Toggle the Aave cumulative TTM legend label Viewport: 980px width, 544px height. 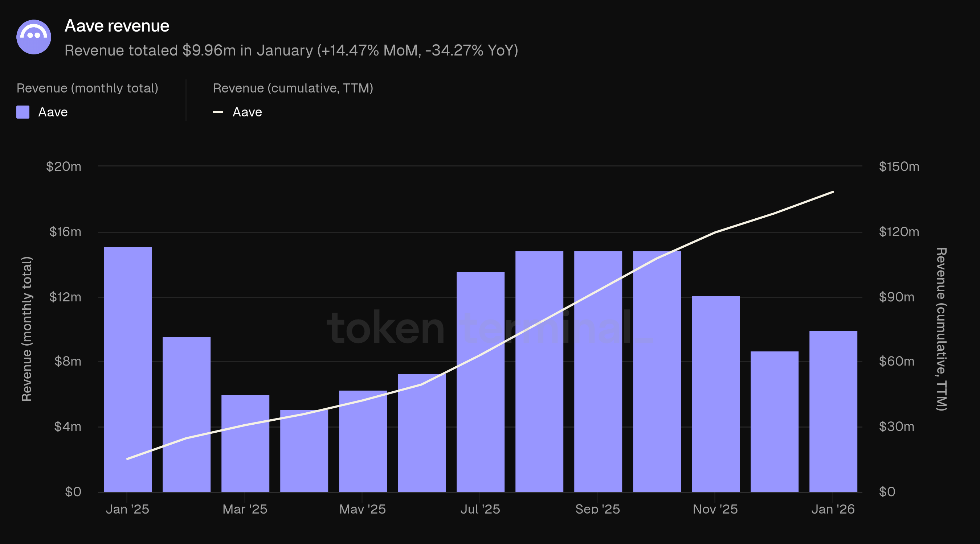(247, 112)
